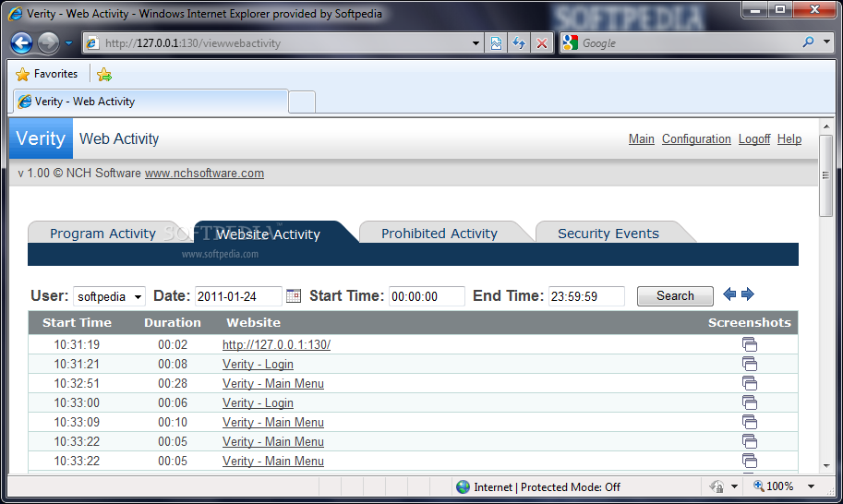Click the Google search box
The width and height of the screenshot is (843, 504).
click(x=688, y=43)
